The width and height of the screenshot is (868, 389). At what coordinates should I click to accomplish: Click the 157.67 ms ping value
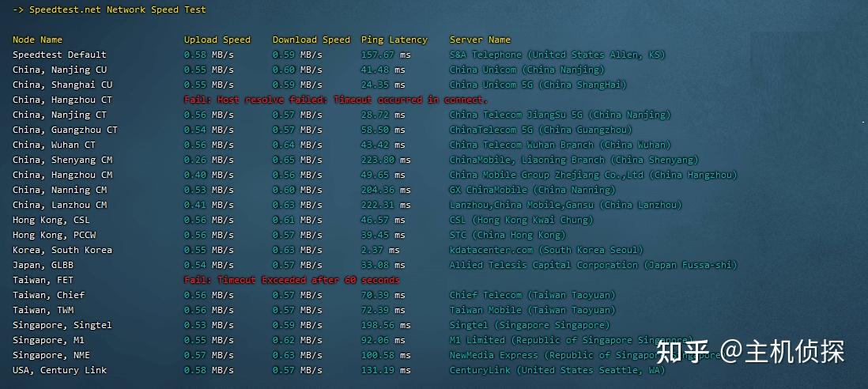386,55
